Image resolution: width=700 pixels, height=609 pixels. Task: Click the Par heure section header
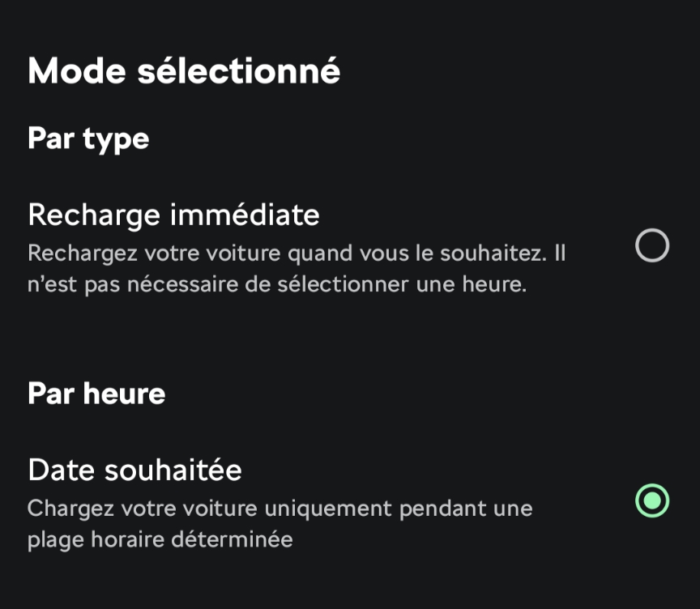click(96, 394)
